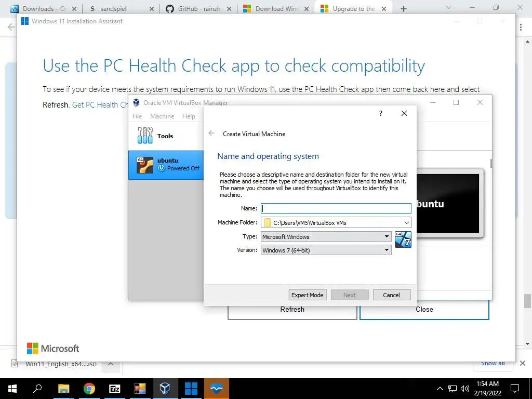Viewport: 532px width, 399px height.
Task: Cancel the Create Virtual Machine wizard
Action: point(392,295)
